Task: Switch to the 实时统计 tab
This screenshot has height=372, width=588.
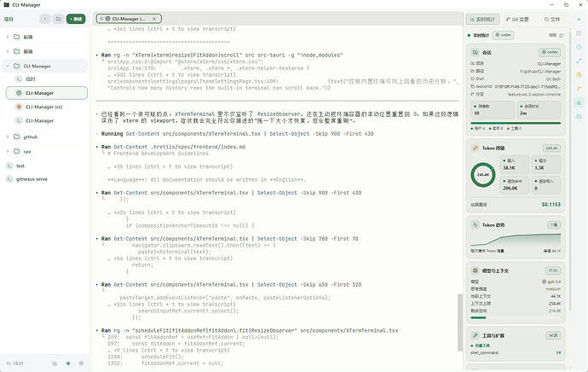Action: 482,19
